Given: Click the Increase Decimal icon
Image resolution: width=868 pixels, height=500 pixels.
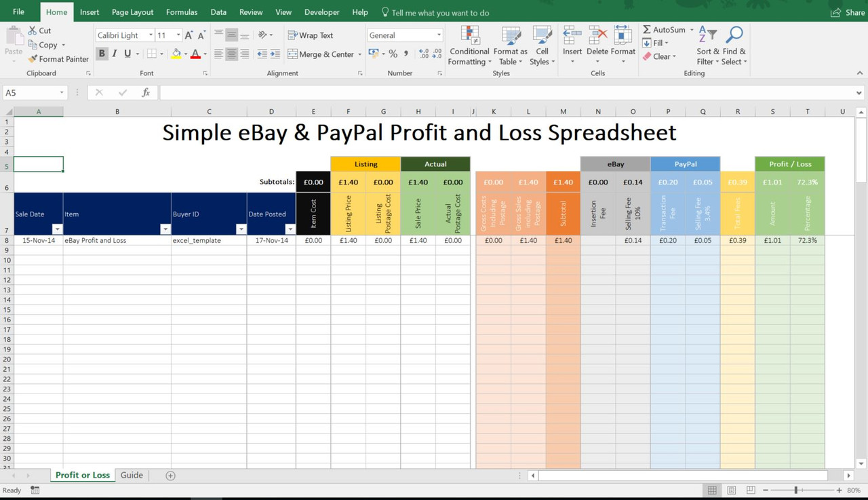Looking at the screenshot, I should pyautogui.click(x=424, y=54).
